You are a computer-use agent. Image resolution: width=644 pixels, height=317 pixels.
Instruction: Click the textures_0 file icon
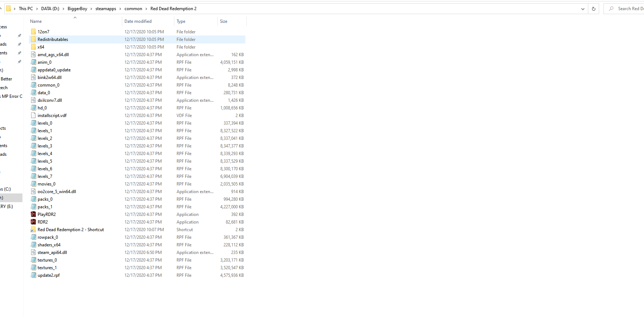point(33,260)
